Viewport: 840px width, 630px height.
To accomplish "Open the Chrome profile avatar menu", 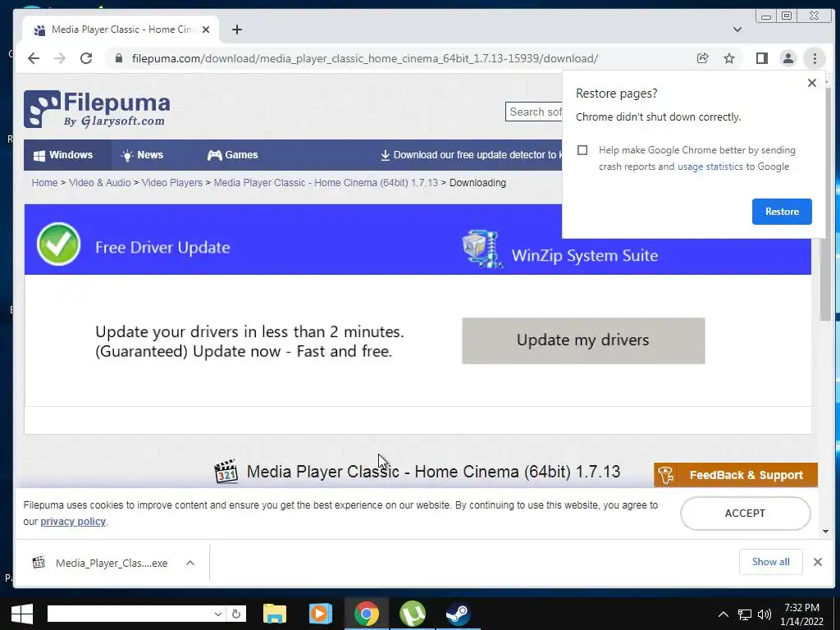I will [x=788, y=58].
